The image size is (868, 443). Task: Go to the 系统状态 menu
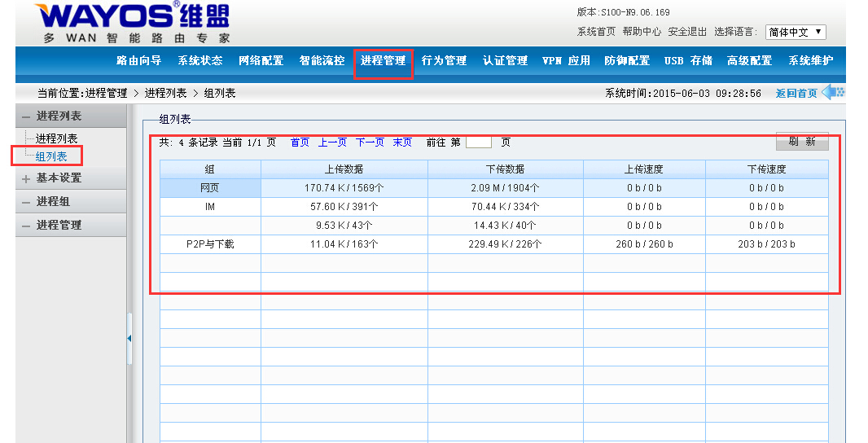pyautogui.click(x=199, y=61)
